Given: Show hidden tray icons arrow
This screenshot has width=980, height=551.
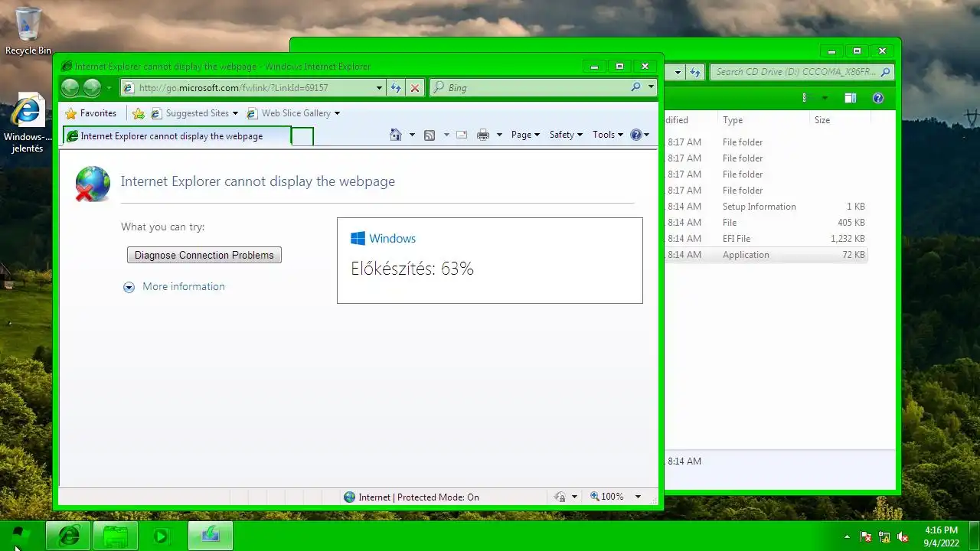Looking at the screenshot, I should click(x=847, y=536).
